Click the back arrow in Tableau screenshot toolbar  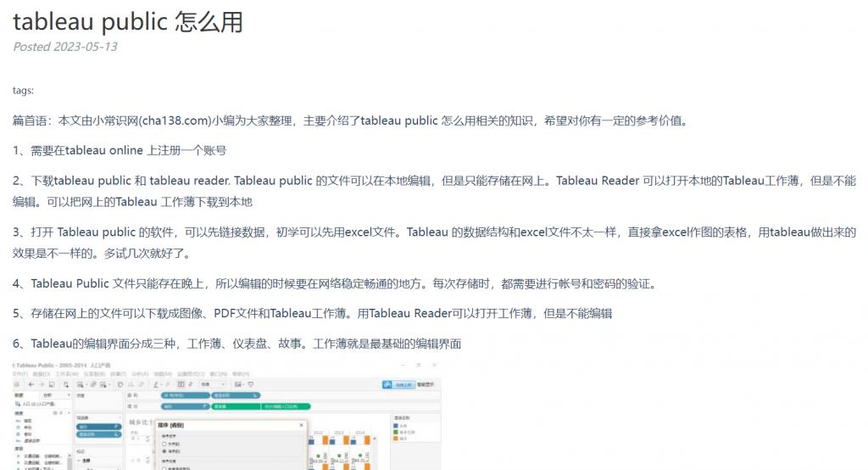(31, 384)
